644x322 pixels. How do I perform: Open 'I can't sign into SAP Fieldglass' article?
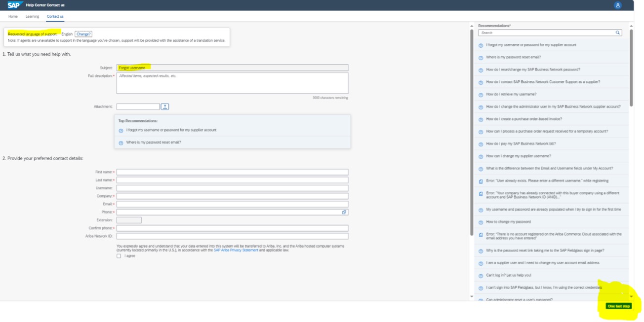coord(544,287)
